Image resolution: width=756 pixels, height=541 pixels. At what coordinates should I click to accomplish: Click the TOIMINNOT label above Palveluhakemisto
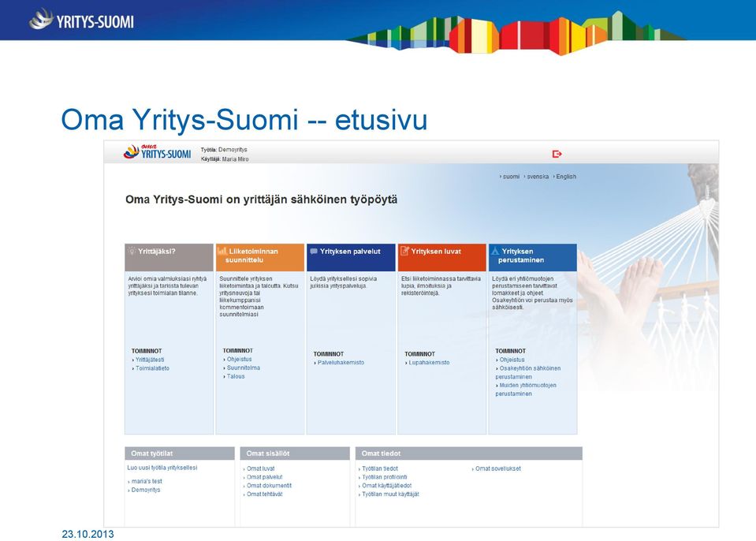tap(329, 354)
